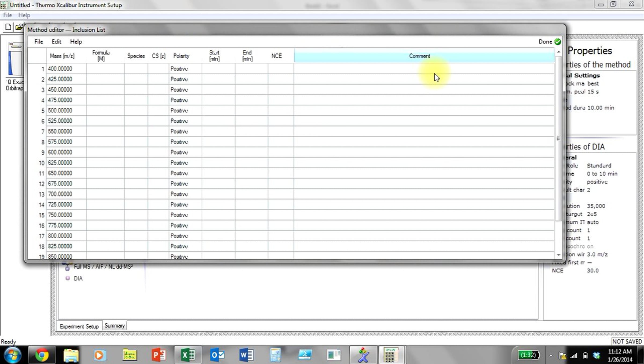Select Full MS / AIF / NL dd-MS² node

pyautogui.click(x=103, y=267)
